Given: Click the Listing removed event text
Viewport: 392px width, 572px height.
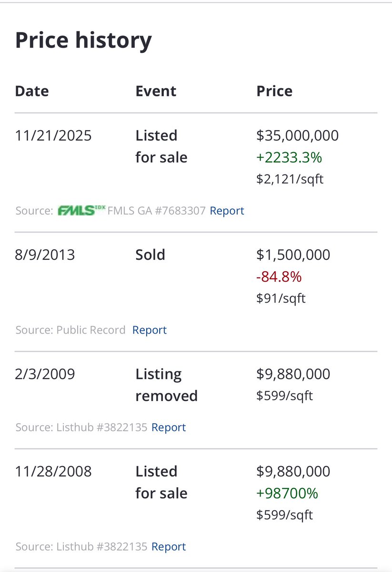Looking at the screenshot, I should pyautogui.click(x=167, y=385).
